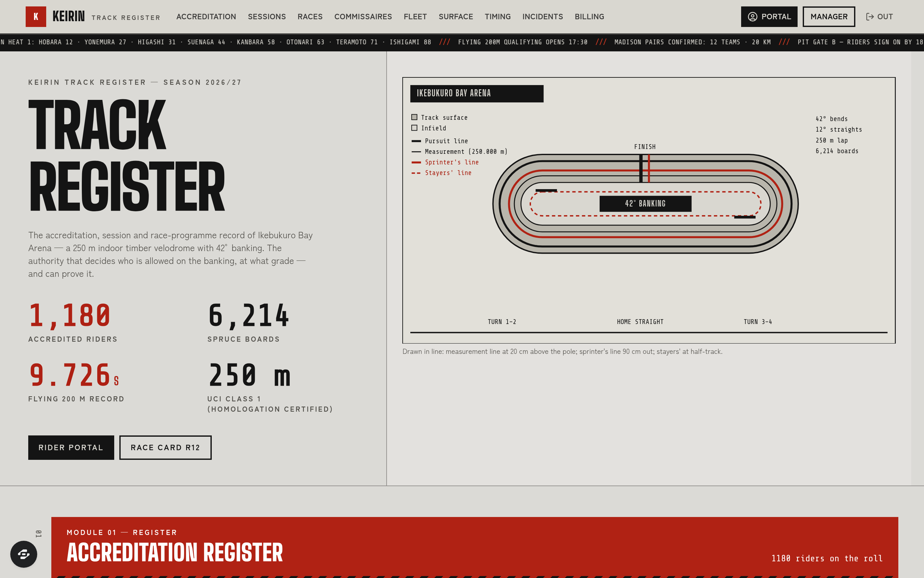This screenshot has width=924, height=578.
Task: Open the floating round widget icon
Action: coord(24,554)
